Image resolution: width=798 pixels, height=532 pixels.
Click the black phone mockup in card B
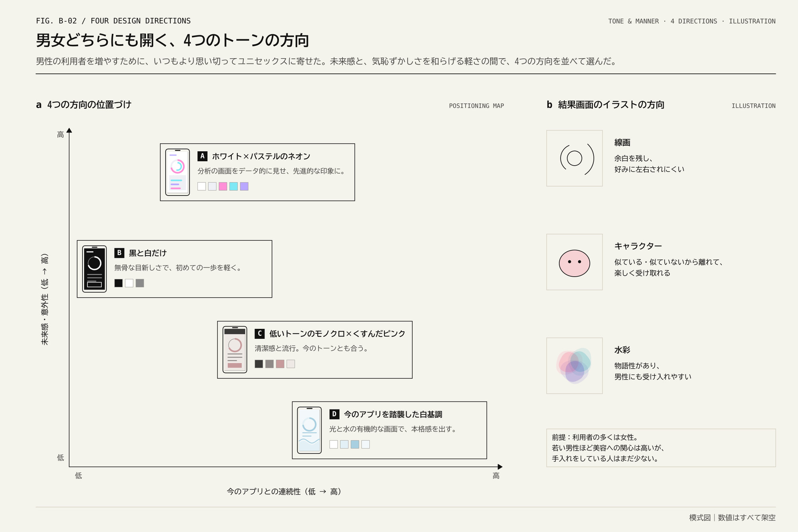pyautogui.click(x=95, y=269)
